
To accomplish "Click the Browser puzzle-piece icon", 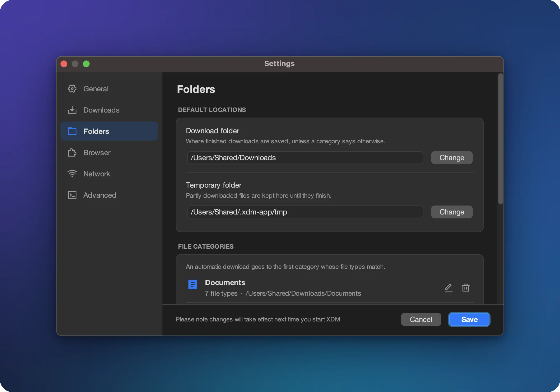I will coord(72,153).
